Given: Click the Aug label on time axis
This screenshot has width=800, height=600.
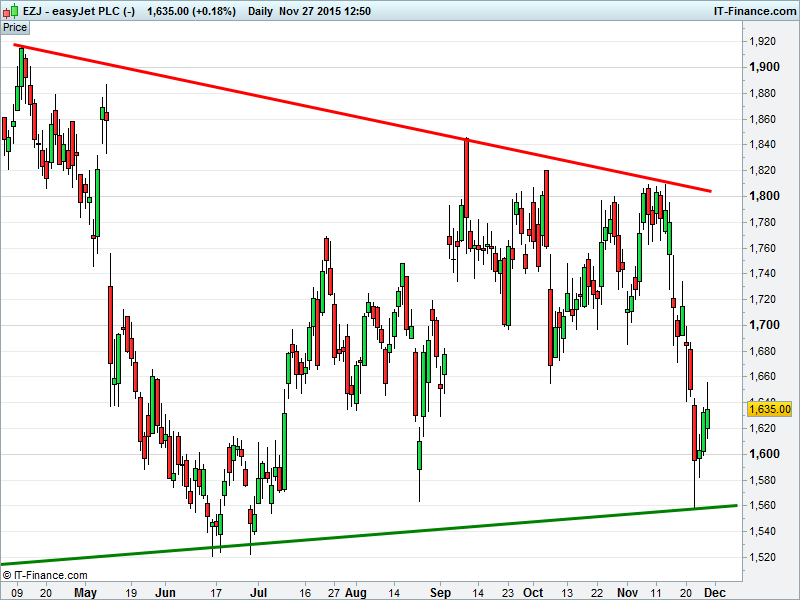Looking at the screenshot, I should pos(355,591).
